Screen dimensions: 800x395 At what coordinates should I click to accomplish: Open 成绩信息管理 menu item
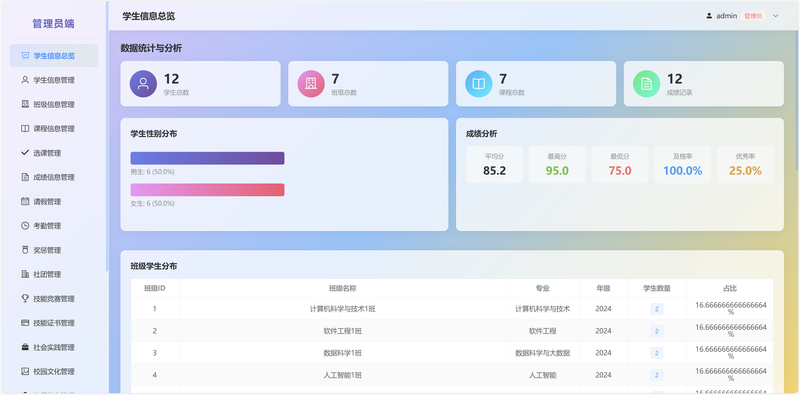(54, 177)
